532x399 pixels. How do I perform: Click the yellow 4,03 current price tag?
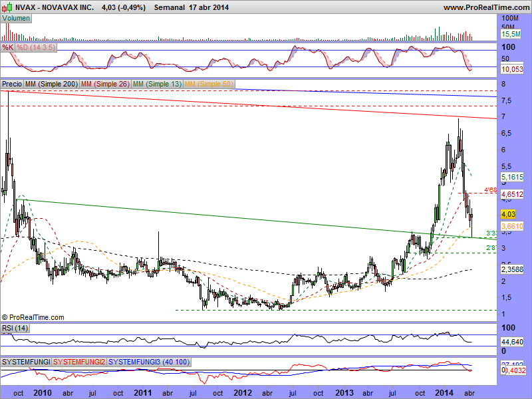point(508,214)
